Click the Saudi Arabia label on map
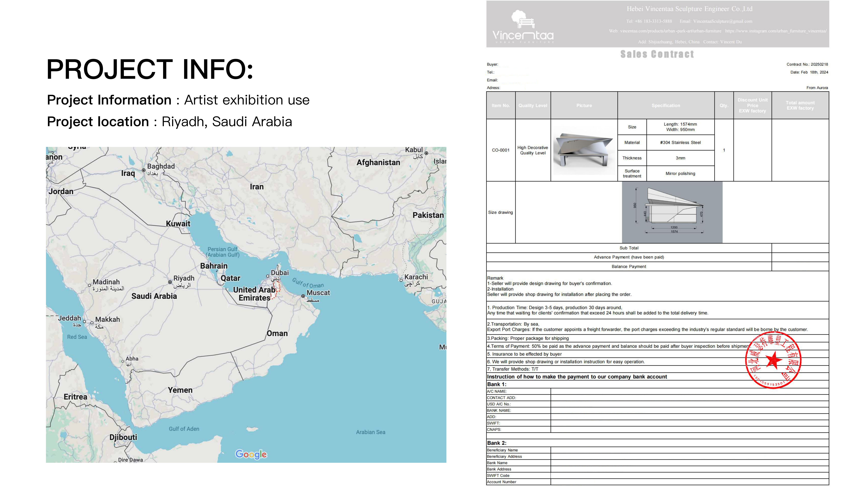Viewport: 868px width, 488px height. point(154,296)
